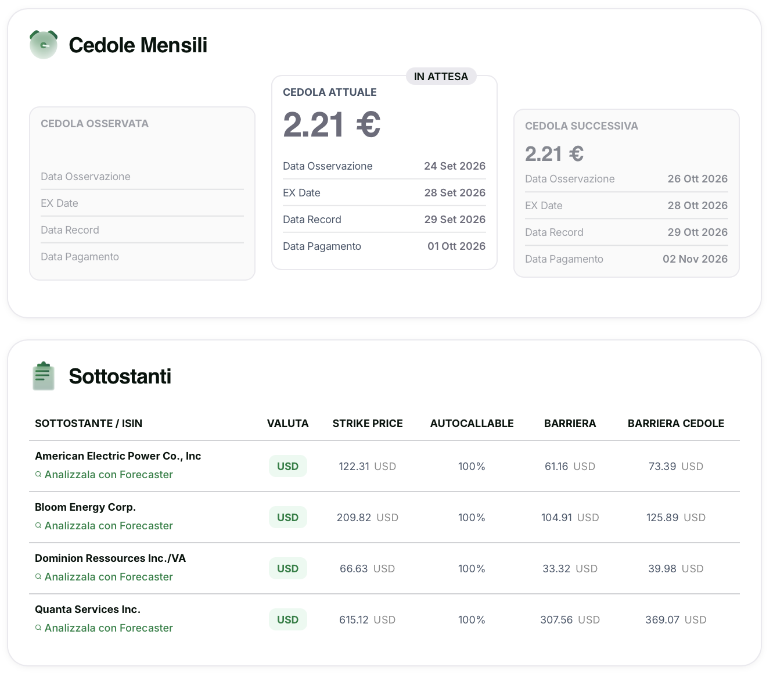Click the USD badge for Quanta Services Inc.
This screenshot has height=674, width=784.
tap(287, 619)
